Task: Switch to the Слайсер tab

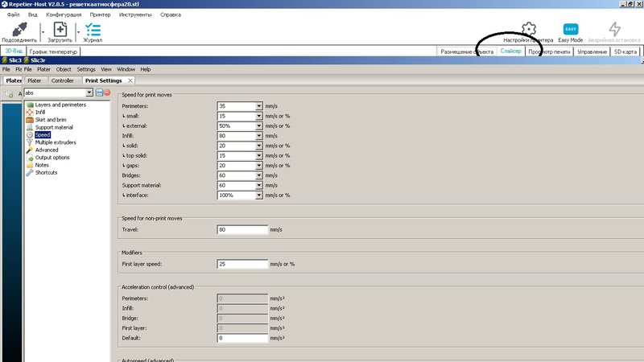Action: click(x=511, y=51)
